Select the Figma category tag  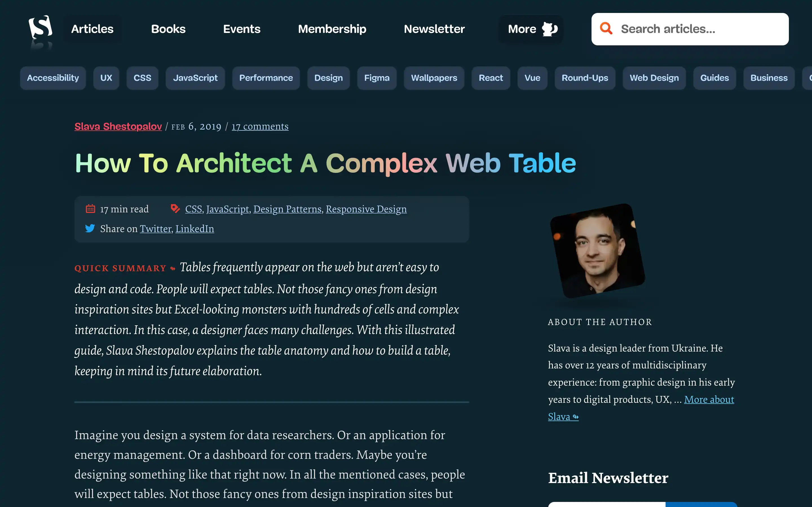pyautogui.click(x=376, y=78)
